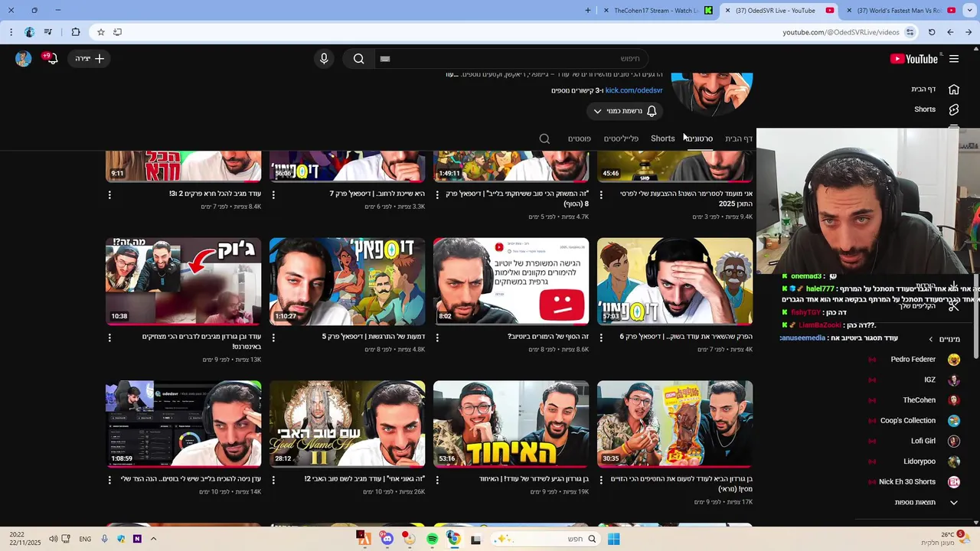Open the Windows Start menu

point(613,539)
